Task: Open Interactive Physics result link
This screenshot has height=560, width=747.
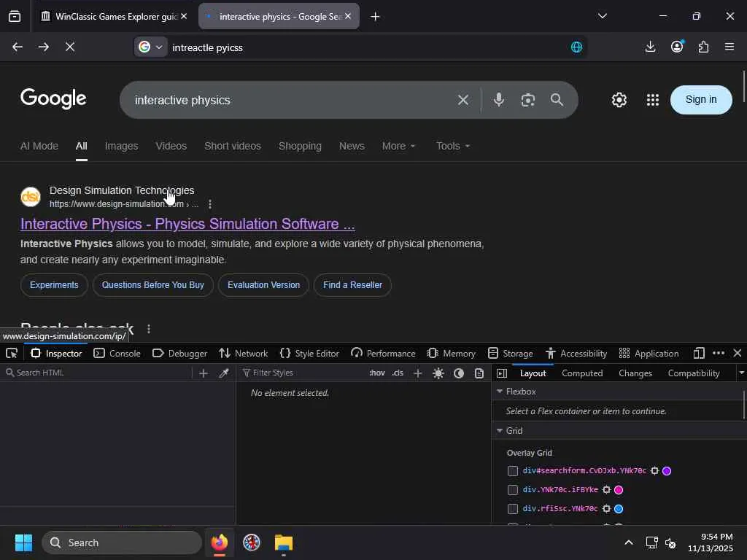Action: pos(187,224)
